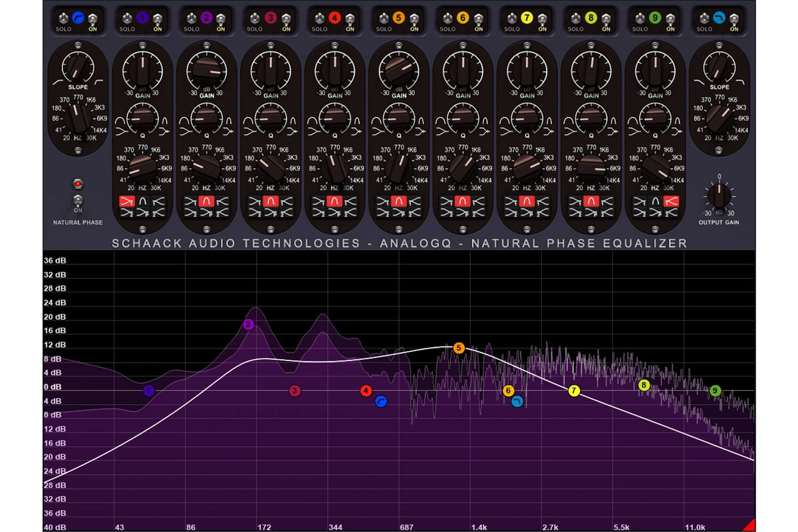The width and height of the screenshot is (798, 532).
Task: Click the red Natural Phase indicator LED
Action: pyautogui.click(x=78, y=183)
